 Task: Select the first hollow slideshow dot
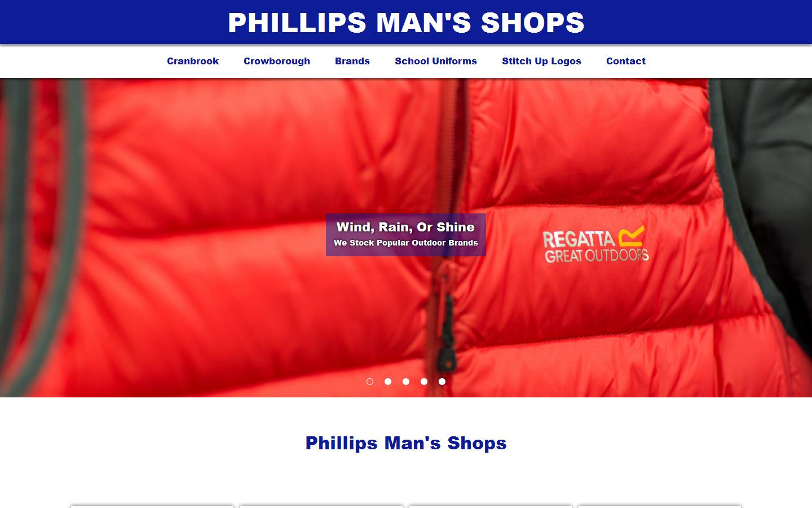pyautogui.click(x=370, y=382)
